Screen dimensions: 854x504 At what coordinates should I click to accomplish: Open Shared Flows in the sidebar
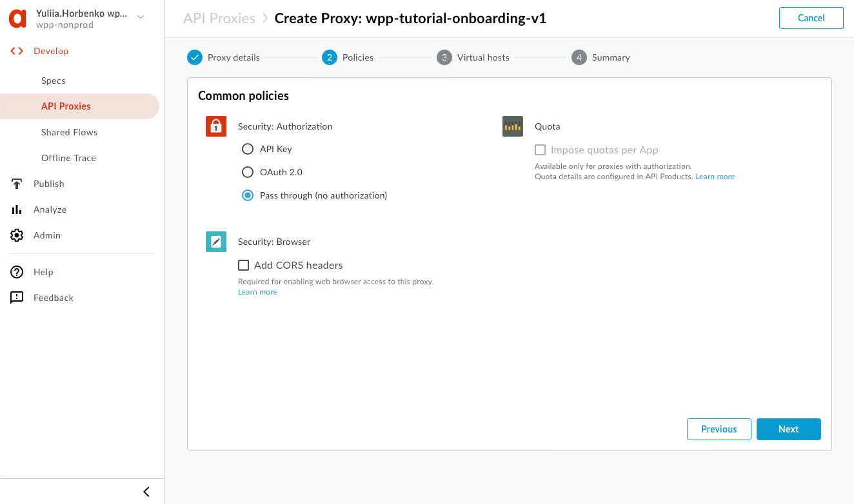coord(69,132)
